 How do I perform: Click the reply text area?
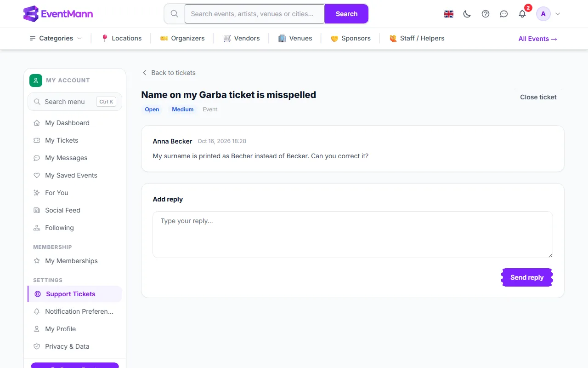pos(353,235)
